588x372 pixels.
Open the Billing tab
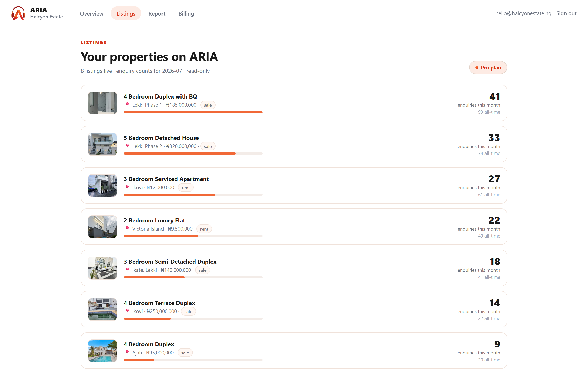(x=186, y=13)
